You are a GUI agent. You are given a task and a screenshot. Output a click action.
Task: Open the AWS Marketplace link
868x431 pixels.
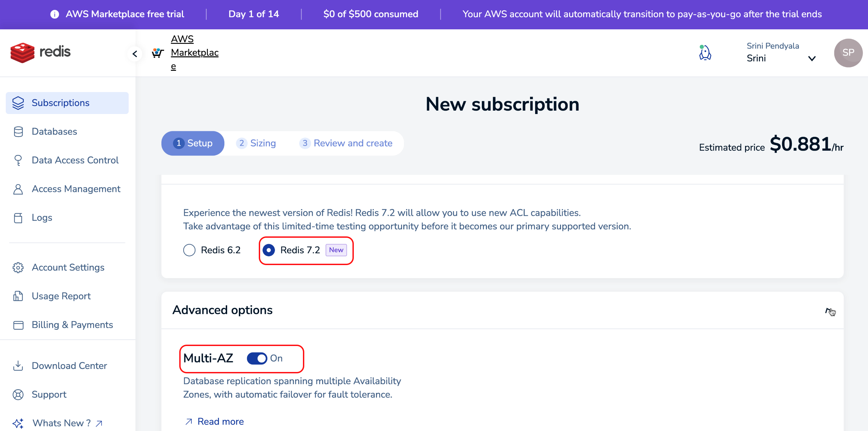195,53
